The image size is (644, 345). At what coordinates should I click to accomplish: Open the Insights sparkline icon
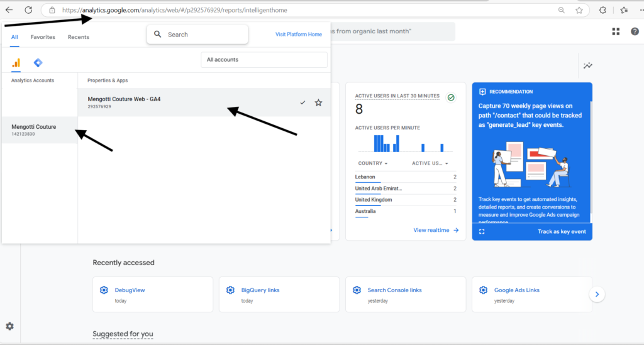588,65
